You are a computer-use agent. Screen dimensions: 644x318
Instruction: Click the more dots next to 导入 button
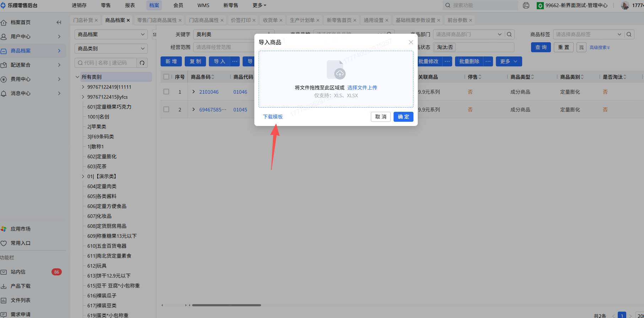click(235, 61)
